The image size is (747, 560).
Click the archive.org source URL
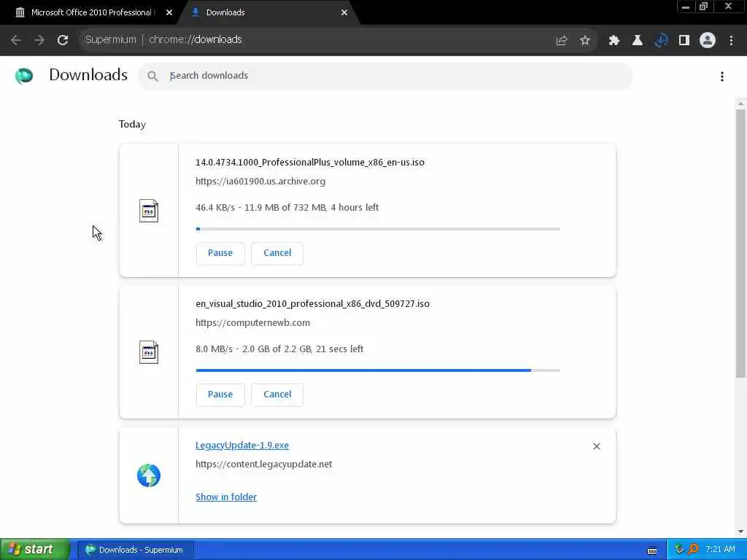click(x=260, y=182)
